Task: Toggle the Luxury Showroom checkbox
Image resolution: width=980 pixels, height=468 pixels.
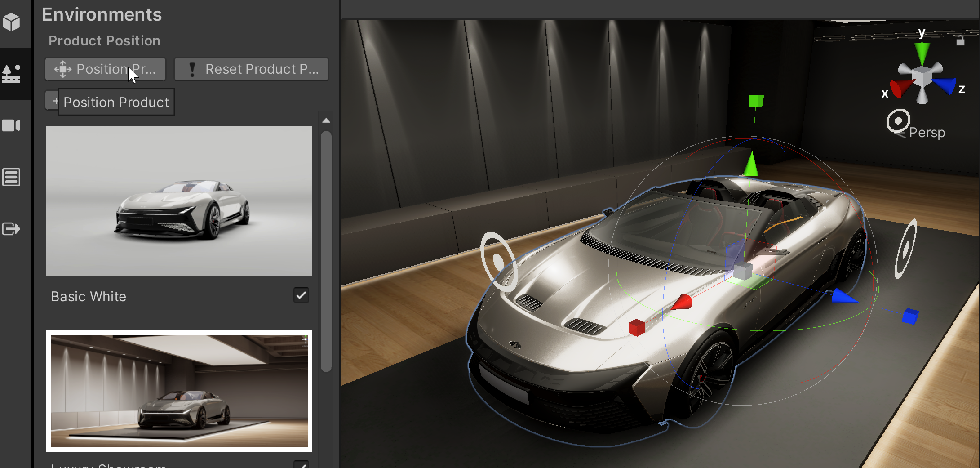Action: point(301,465)
